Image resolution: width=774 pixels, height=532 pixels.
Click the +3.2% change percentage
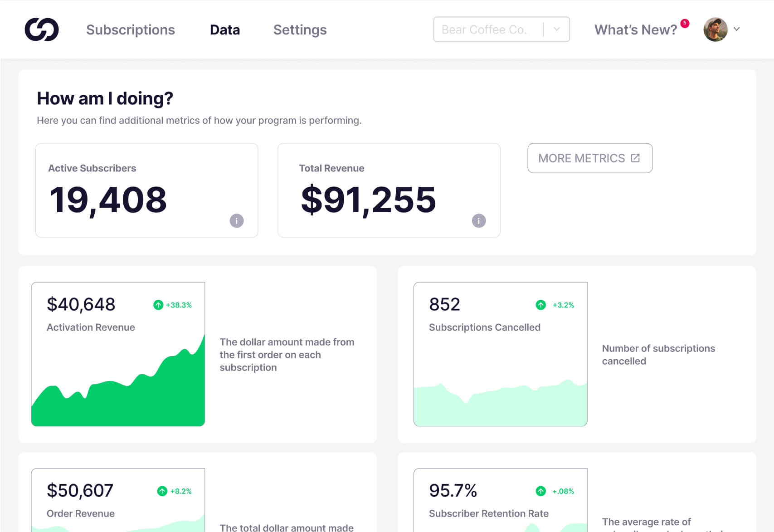[563, 305]
